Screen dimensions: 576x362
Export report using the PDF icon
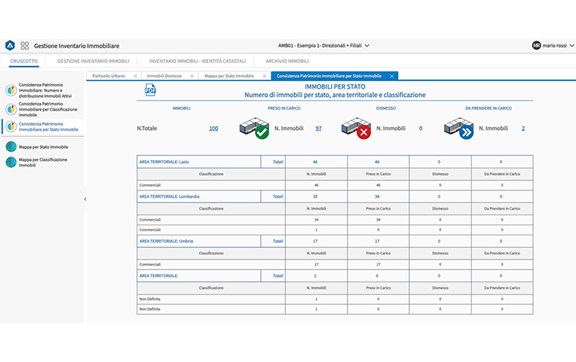[150, 90]
